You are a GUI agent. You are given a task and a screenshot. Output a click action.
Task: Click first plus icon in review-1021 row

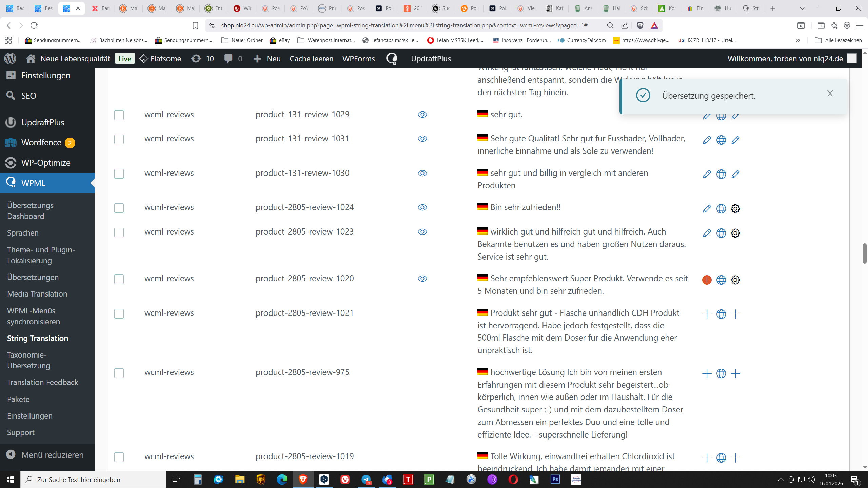[707, 314]
